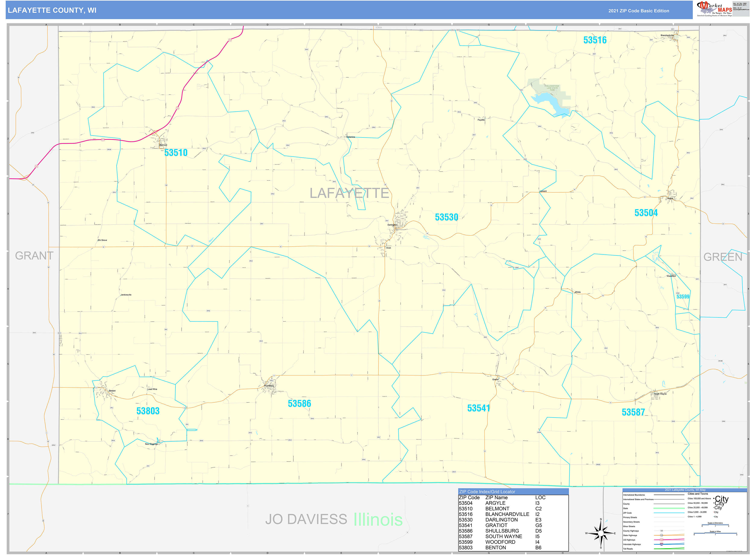756x555 pixels.
Task: Click the 'Cities 1 - 4,999' legend entry
Action: coord(694,517)
